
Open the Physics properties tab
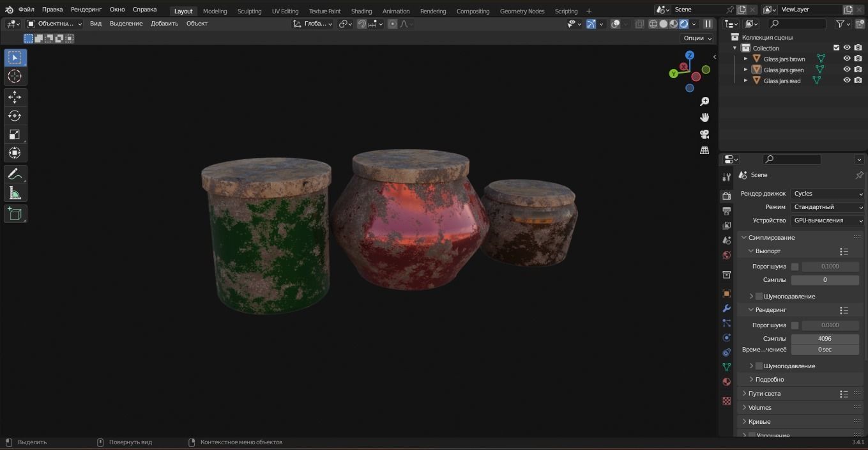click(x=726, y=337)
